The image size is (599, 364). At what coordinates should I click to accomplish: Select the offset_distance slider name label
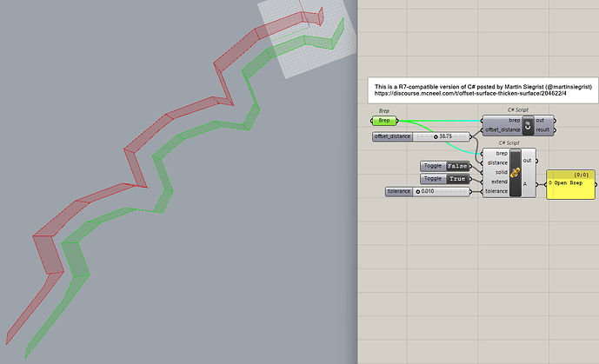392,136
